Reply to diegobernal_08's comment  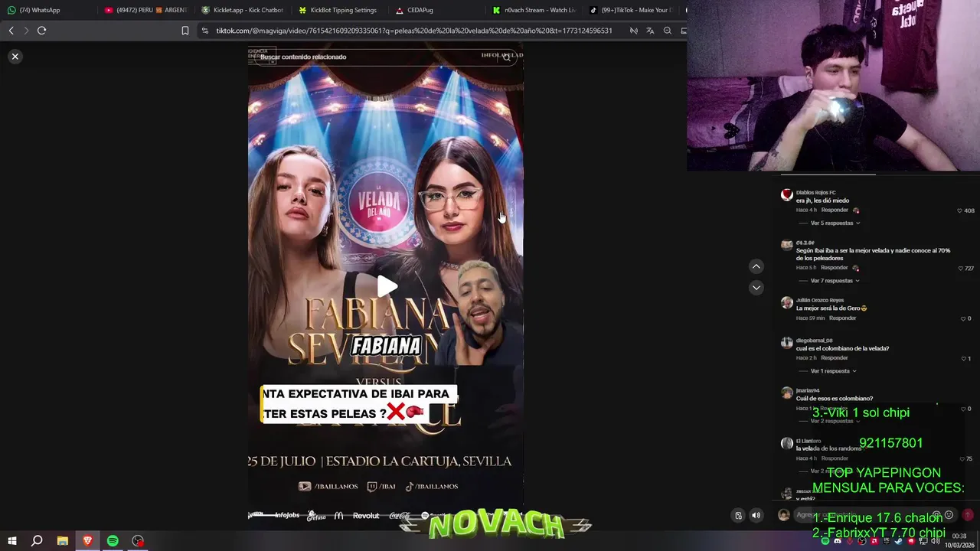[x=835, y=357]
